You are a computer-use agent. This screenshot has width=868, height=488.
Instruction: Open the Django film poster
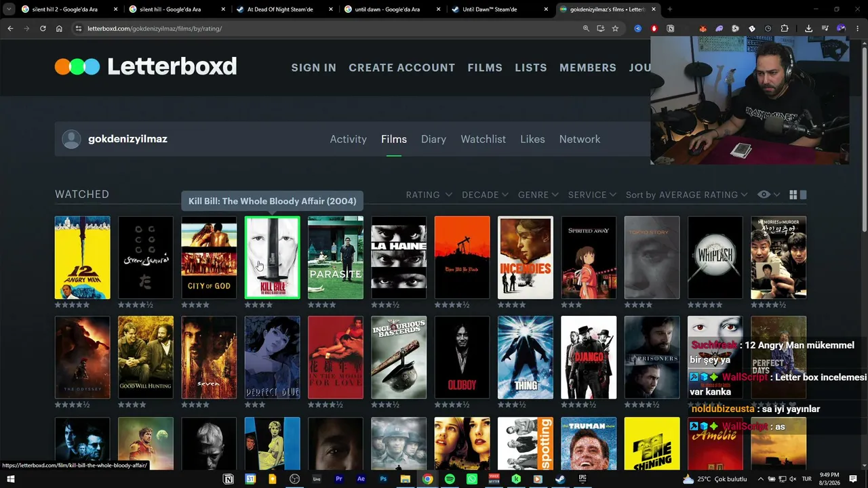(x=589, y=357)
